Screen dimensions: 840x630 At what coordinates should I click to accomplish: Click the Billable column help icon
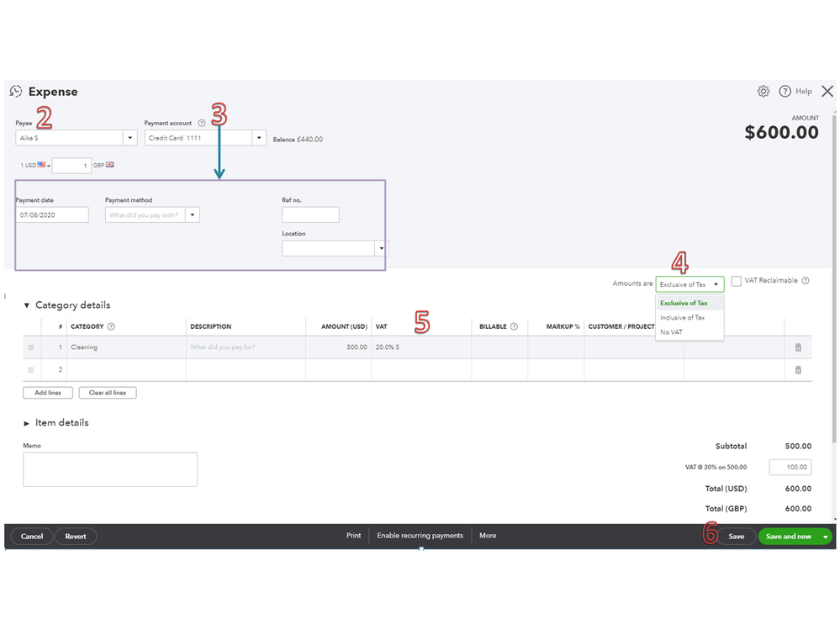514,326
